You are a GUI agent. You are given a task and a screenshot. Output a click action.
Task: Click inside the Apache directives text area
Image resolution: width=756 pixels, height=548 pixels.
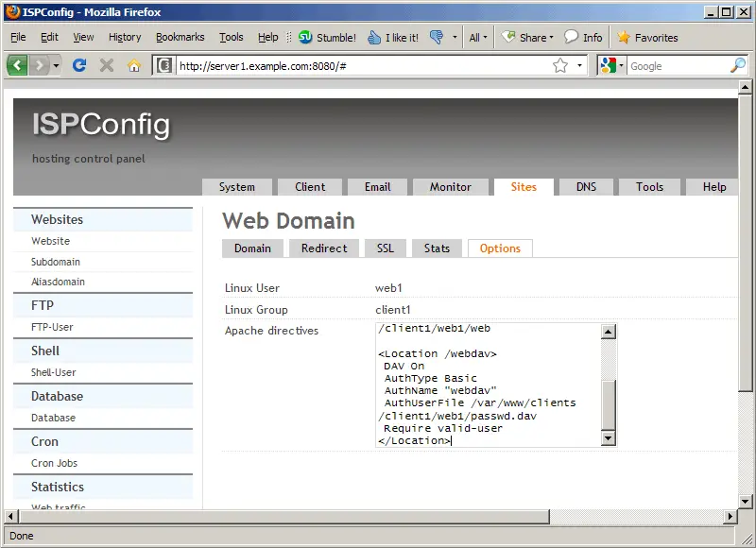click(x=489, y=385)
